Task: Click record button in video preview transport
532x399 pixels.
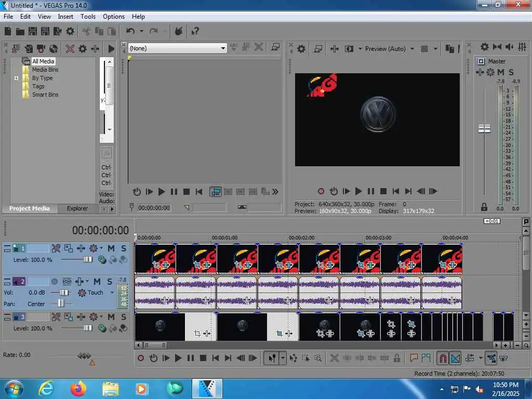Action: pyautogui.click(x=321, y=191)
